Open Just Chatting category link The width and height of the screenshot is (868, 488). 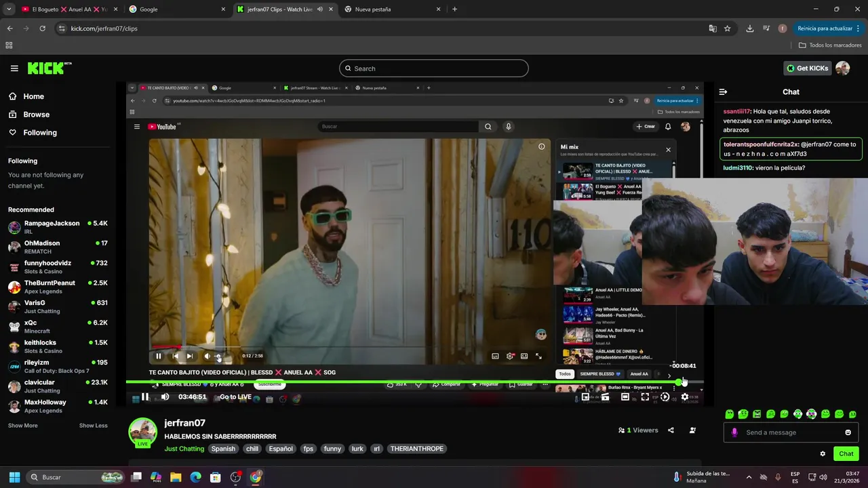point(184,449)
